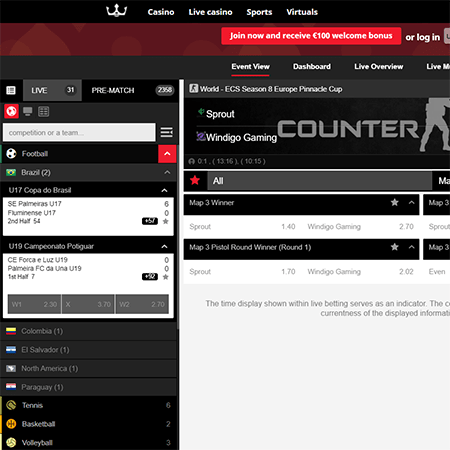The height and width of the screenshot is (450, 450).
Task: Open the list view icon beside LIVE
Action: pyautogui.click(x=11, y=90)
